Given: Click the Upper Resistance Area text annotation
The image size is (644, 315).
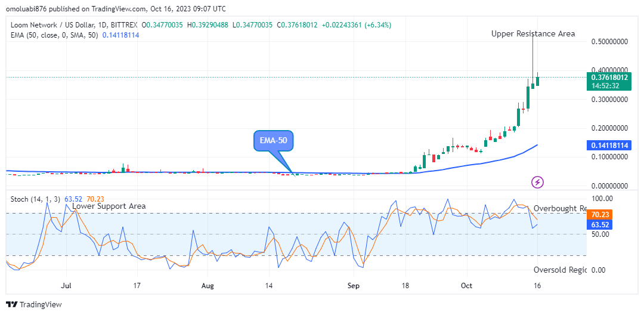Looking at the screenshot, I should pyautogui.click(x=533, y=33).
